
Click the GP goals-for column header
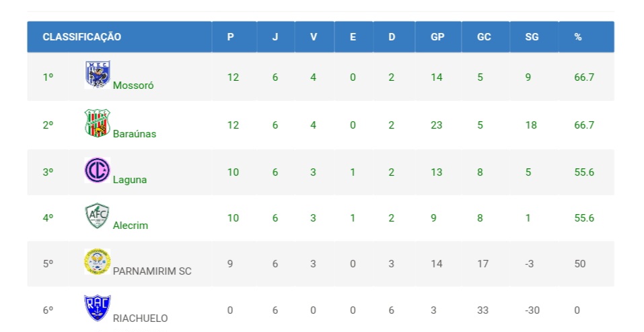pos(437,37)
